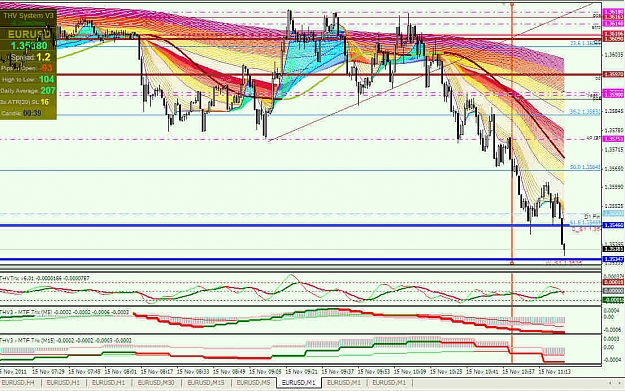Click the blue 1.35347 price tag
Screen dimensions: 625x391
[x=613, y=259]
